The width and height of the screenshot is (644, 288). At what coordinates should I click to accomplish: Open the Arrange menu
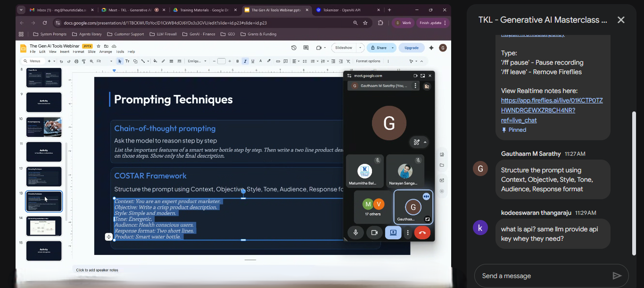(x=106, y=51)
